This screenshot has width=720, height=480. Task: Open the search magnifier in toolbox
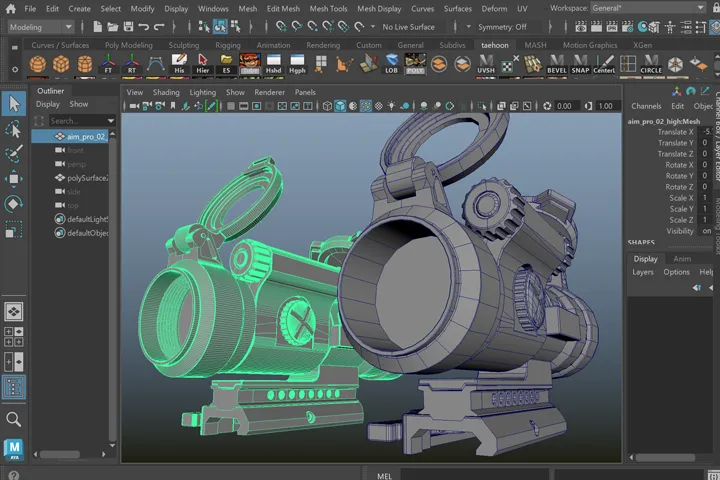tap(13, 419)
